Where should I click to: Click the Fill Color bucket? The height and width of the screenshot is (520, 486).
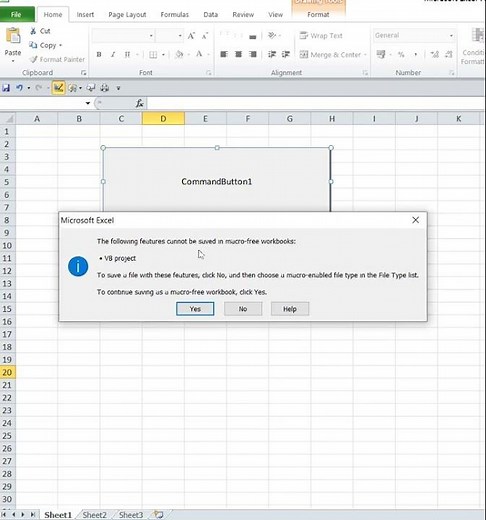(x=179, y=54)
